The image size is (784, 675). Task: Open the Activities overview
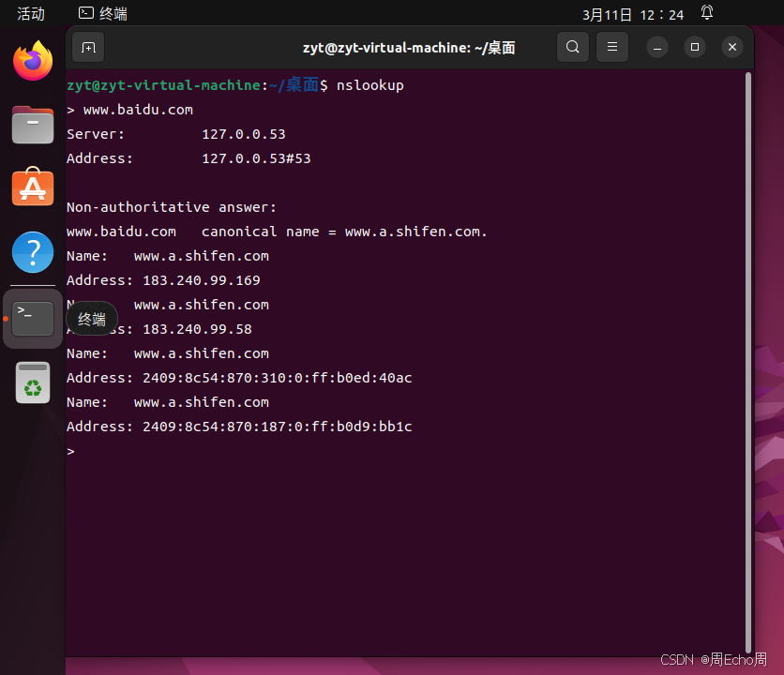tap(31, 13)
